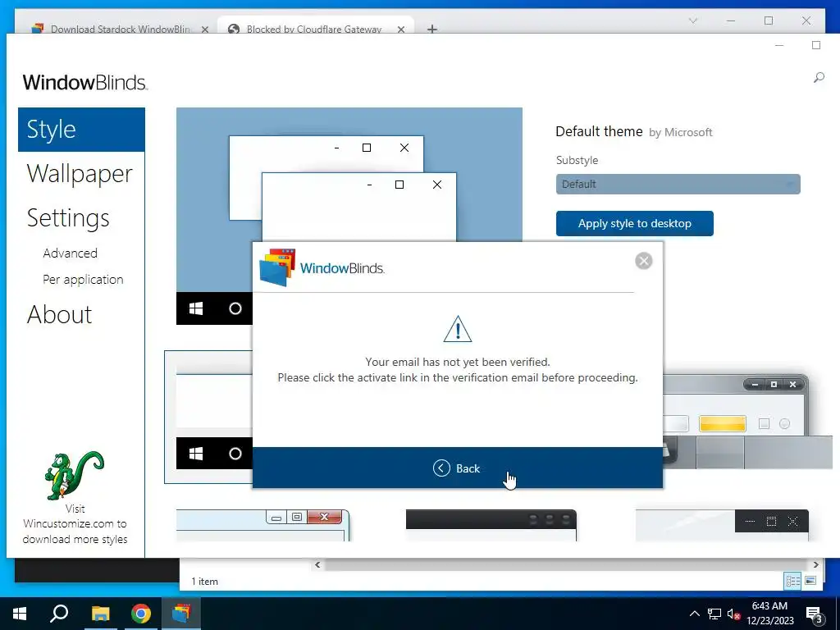
Task: Switch to Blocked by Cloudflare Gateway tab
Action: coord(314,29)
